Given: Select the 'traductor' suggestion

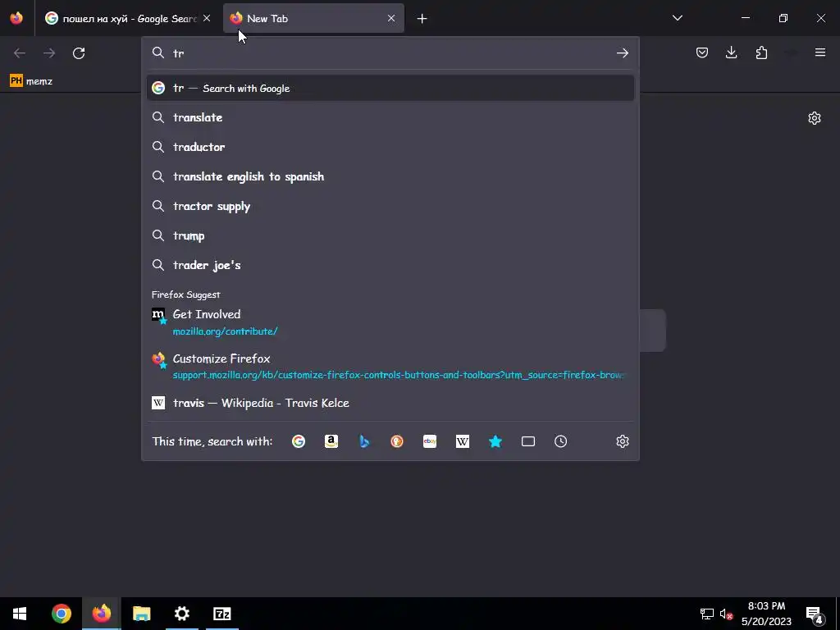Looking at the screenshot, I should click(x=390, y=147).
